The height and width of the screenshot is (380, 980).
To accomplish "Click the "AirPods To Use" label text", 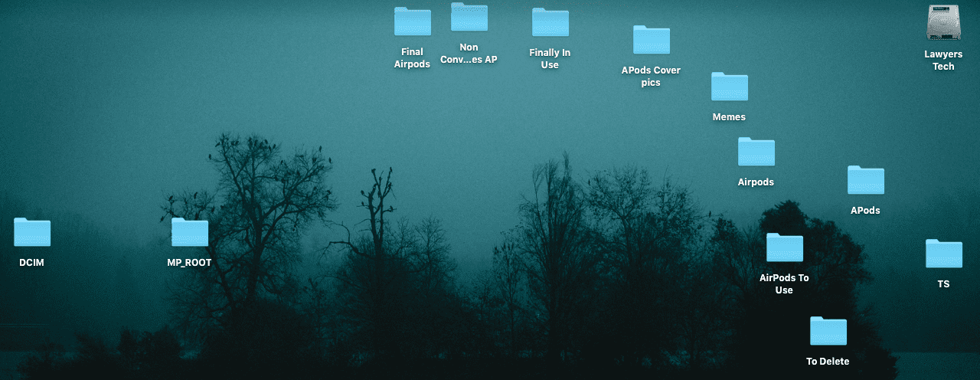I will click(784, 284).
